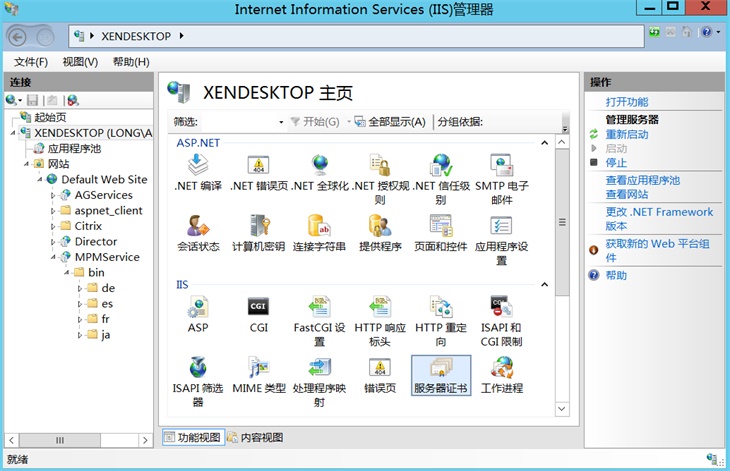
Task: Open the help icon dropdown in top toolbar
Action: point(718,32)
